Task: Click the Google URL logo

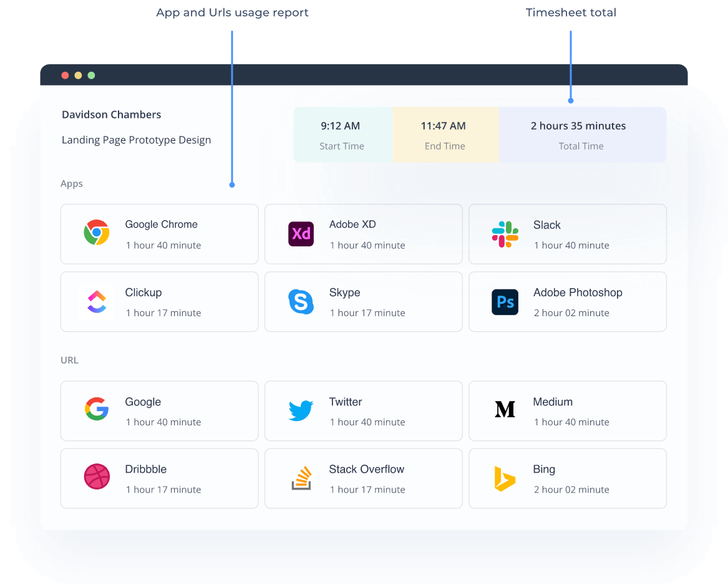Action: pos(97,409)
